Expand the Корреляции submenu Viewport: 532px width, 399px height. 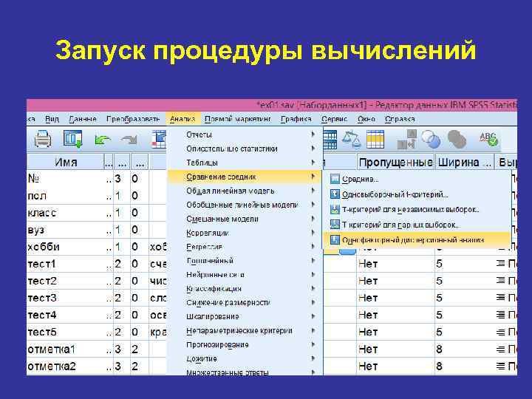tap(245, 233)
